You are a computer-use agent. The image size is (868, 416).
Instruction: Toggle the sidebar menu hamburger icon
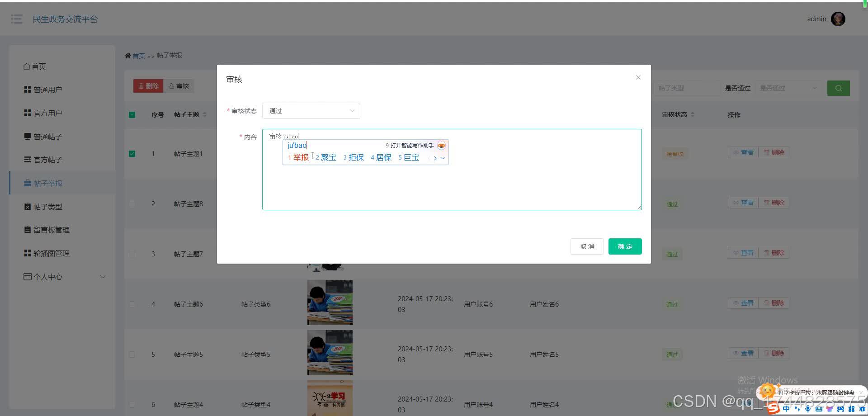coord(17,19)
